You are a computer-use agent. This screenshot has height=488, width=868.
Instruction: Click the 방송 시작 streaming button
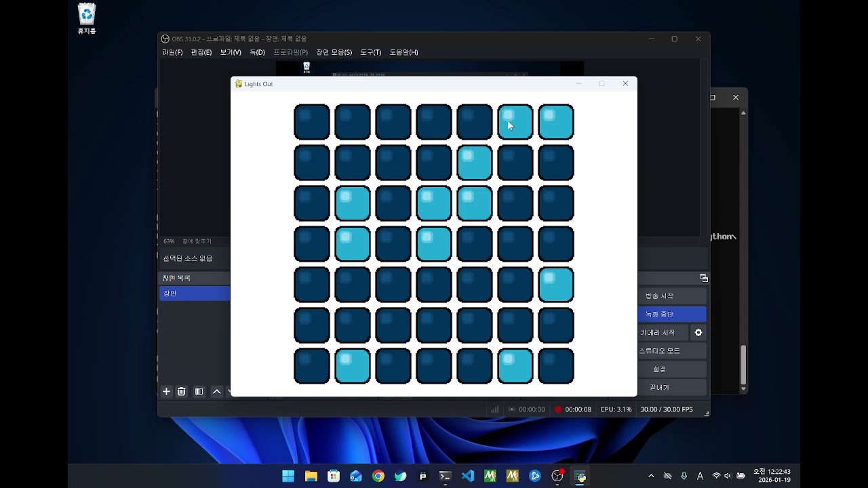(672, 296)
